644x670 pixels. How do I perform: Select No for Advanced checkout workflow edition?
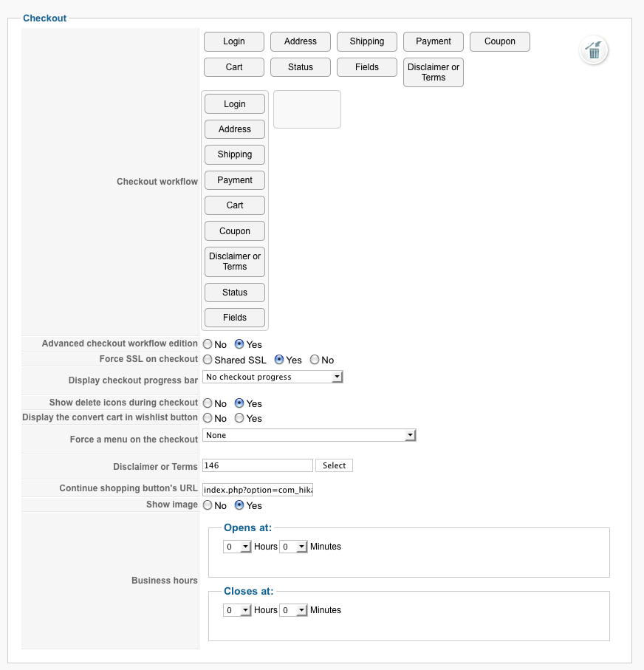tap(208, 344)
